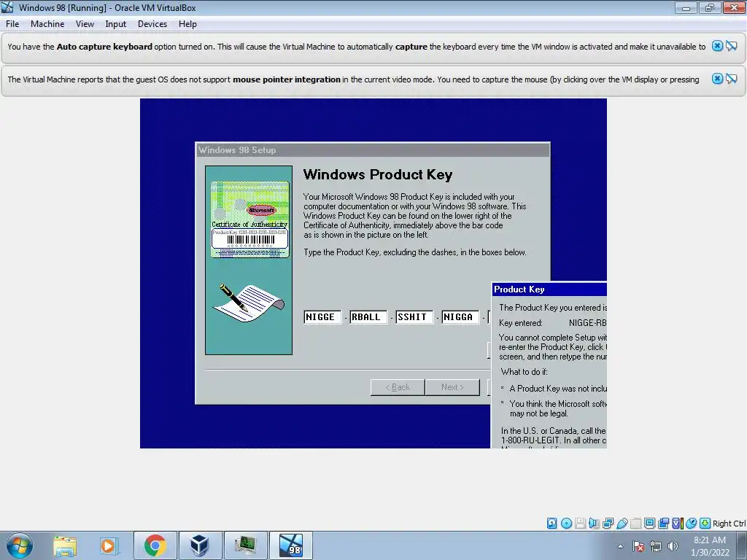Open the audio status icon
Screen dimensions: 747x560
[x=594, y=524]
